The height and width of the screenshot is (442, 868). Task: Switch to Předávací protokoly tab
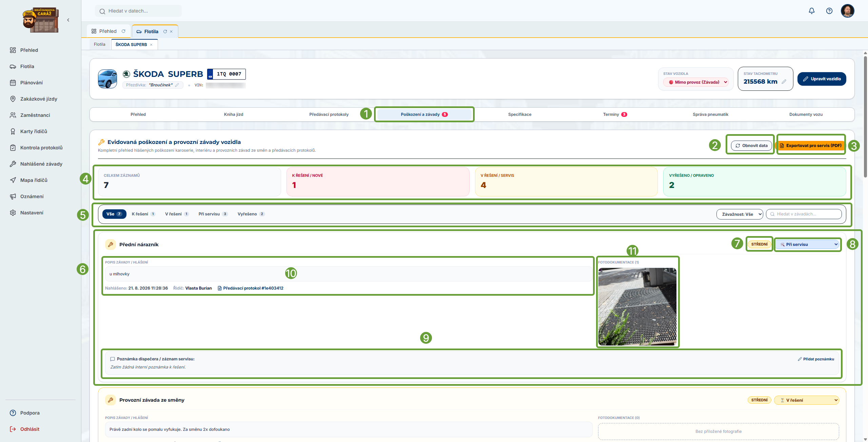(329, 114)
